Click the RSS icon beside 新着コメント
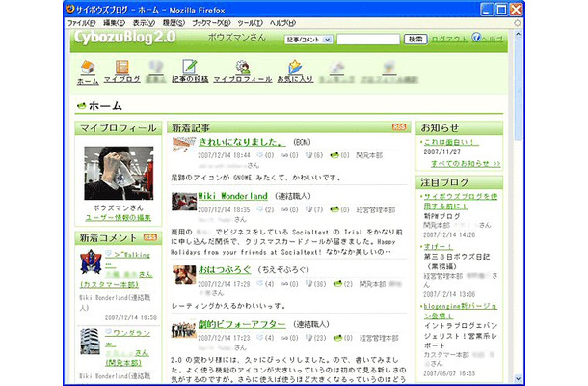The width and height of the screenshot is (588, 386). click(150, 237)
